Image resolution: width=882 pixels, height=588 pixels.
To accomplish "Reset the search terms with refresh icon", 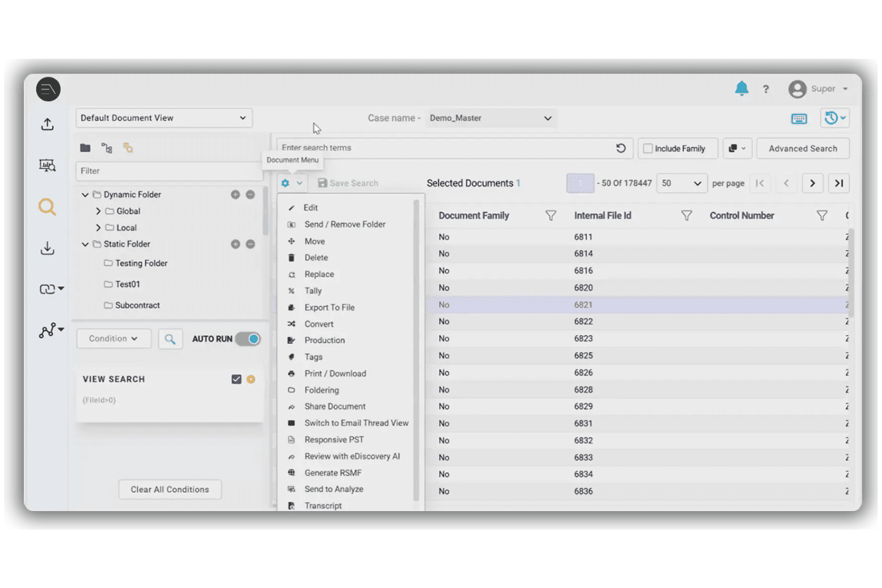I will [620, 148].
